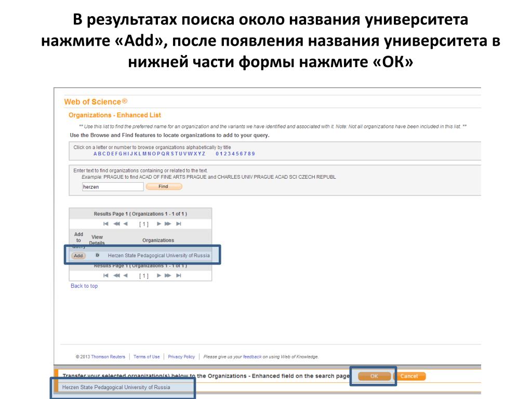Click the 'Organizations - Enhanced List' heading
The width and height of the screenshot is (532, 399).
point(115,115)
